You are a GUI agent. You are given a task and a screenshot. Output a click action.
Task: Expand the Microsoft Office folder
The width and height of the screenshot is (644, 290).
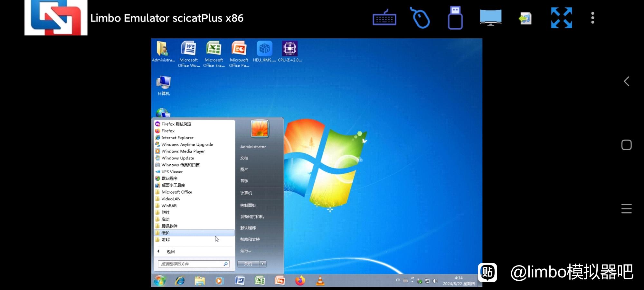(x=194, y=192)
